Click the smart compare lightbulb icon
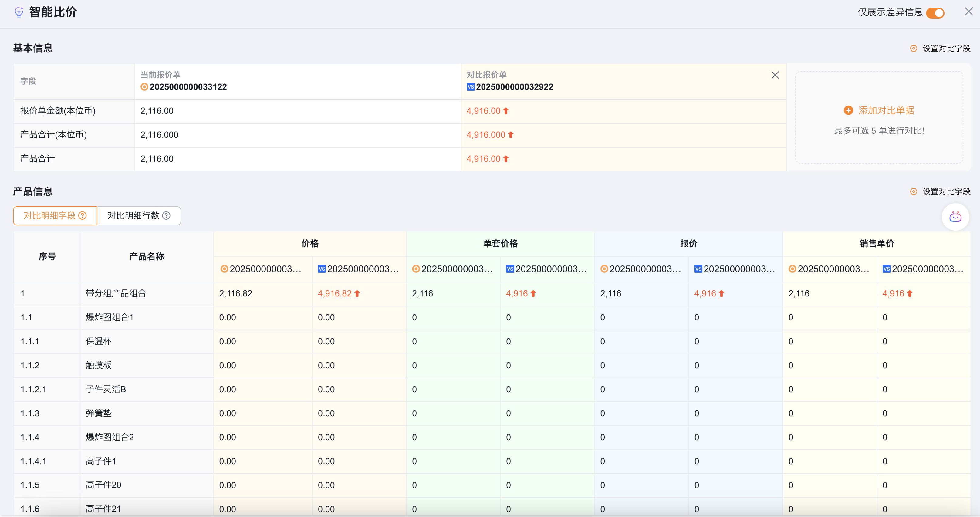 tap(19, 12)
